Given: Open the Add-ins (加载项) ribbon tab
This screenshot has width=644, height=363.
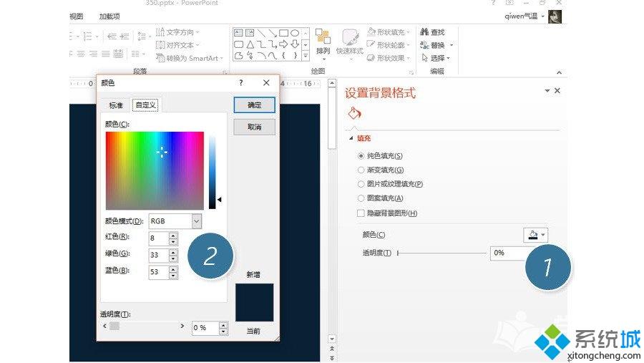Looking at the screenshot, I should 109,16.
